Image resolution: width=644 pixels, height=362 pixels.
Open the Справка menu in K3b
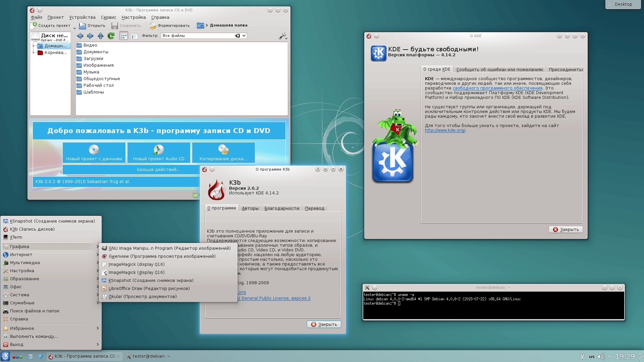pyautogui.click(x=160, y=17)
